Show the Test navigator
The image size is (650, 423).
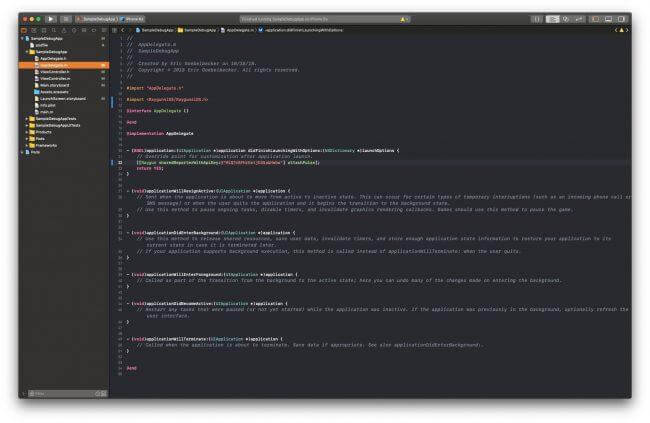pos(74,30)
